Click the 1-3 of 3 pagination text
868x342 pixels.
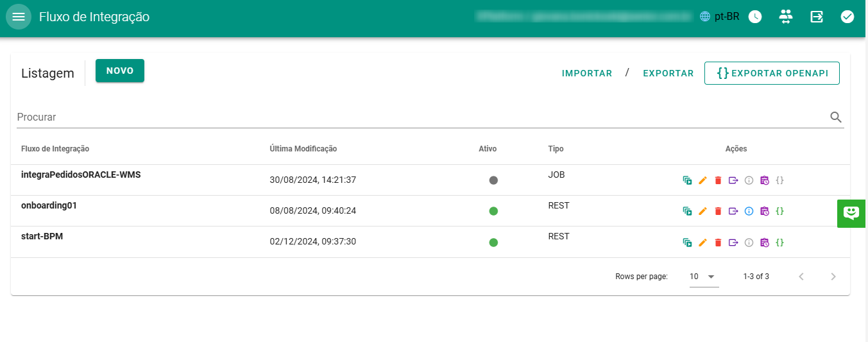point(756,277)
